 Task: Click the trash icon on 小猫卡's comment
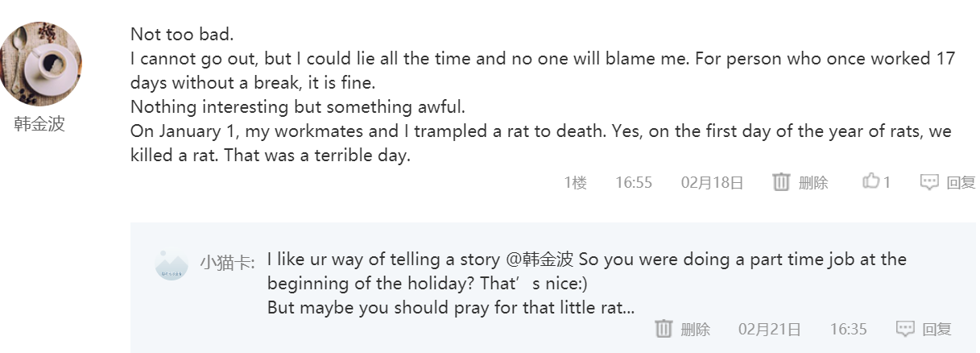coord(664,329)
